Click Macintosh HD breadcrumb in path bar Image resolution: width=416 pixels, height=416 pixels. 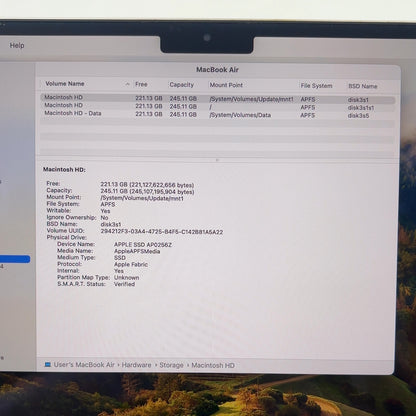coord(213,365)
